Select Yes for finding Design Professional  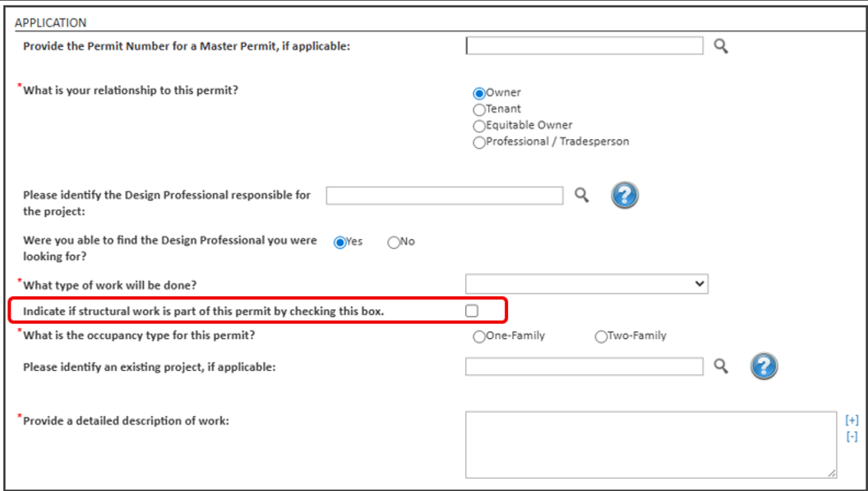click(339, 242)
